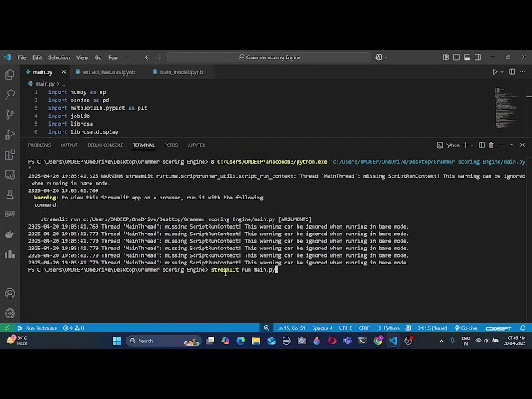Split the terminal

click(x=481, y=145)
